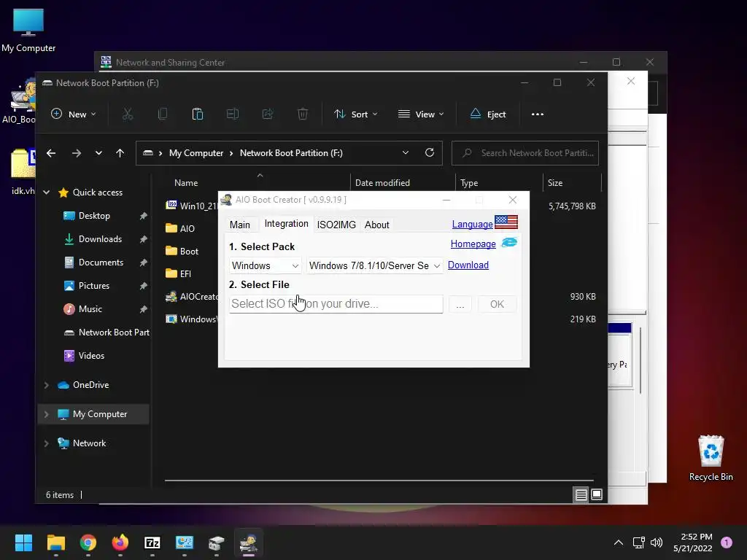
Task: Click the Cut icon in Explorer toolbar
Action: pos(127,114)
